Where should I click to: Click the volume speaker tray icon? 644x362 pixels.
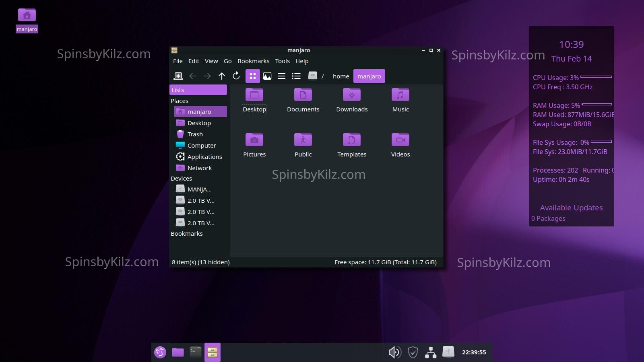pos(394,352)
